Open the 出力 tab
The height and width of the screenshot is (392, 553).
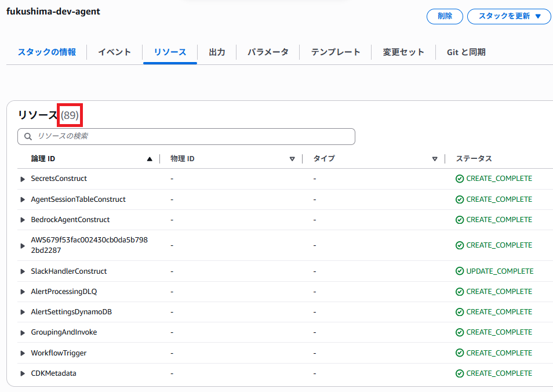tap(217, 52)
